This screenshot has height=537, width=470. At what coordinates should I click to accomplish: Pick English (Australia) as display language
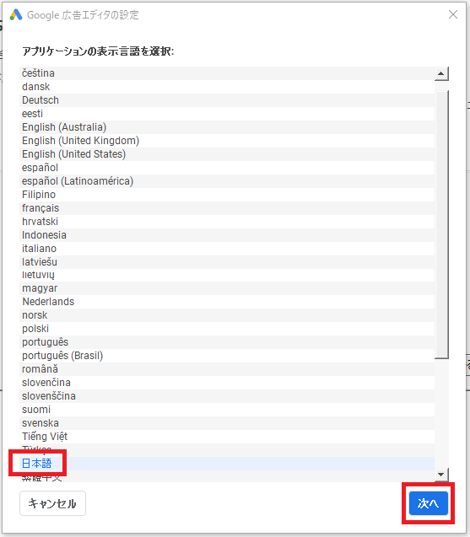coord(227,127)
